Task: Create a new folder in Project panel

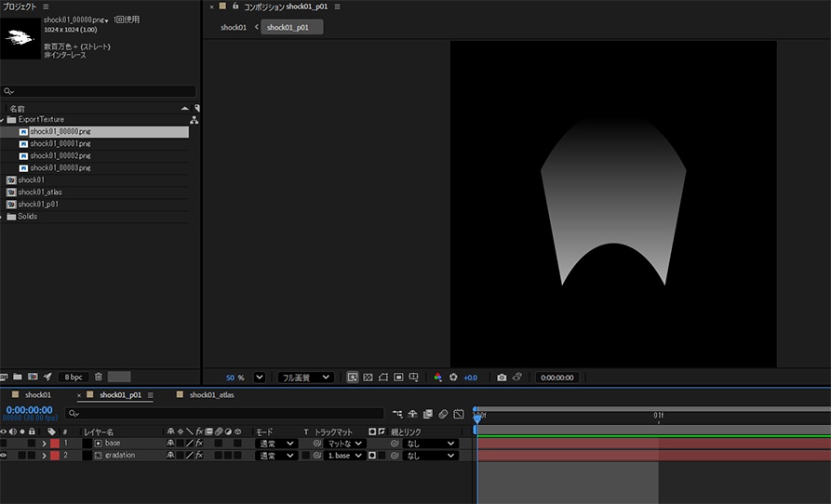Action: 18,377
